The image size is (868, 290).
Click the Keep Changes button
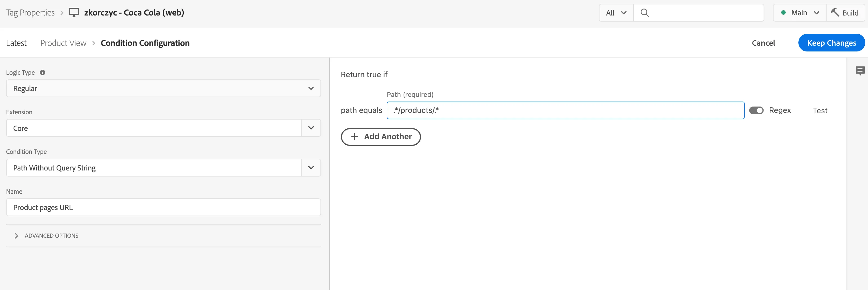[x=831, y=43]
